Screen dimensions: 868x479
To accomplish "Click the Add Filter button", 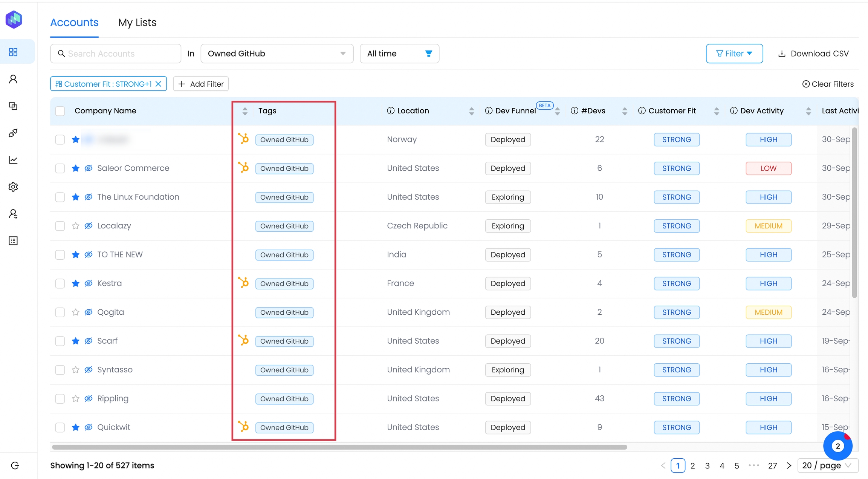I will click(x=201, y=84).
